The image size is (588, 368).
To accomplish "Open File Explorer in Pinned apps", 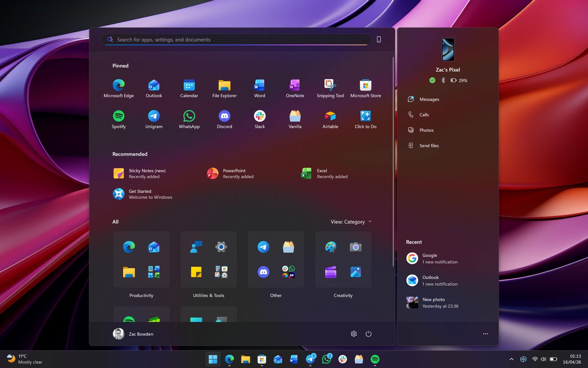I will (224, 88).
